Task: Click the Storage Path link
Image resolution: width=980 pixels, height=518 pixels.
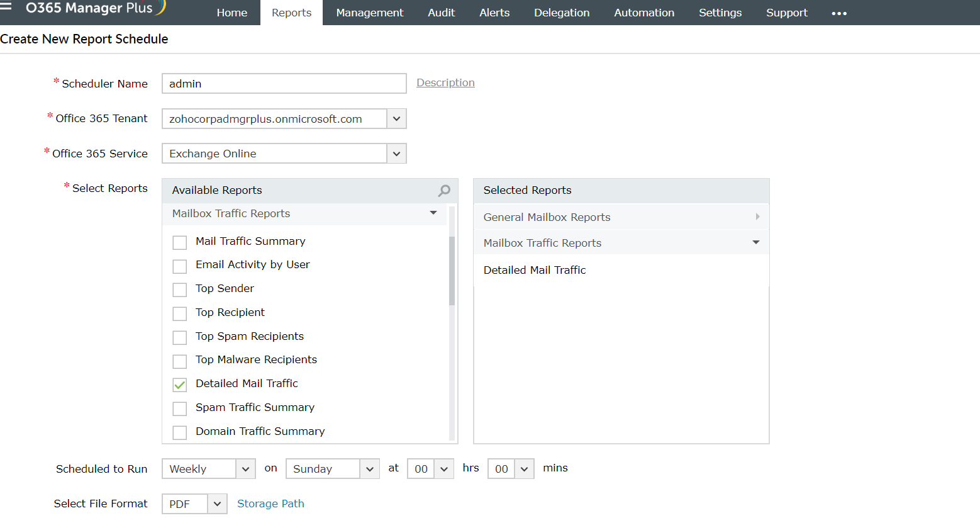Action: coord(270,504)
